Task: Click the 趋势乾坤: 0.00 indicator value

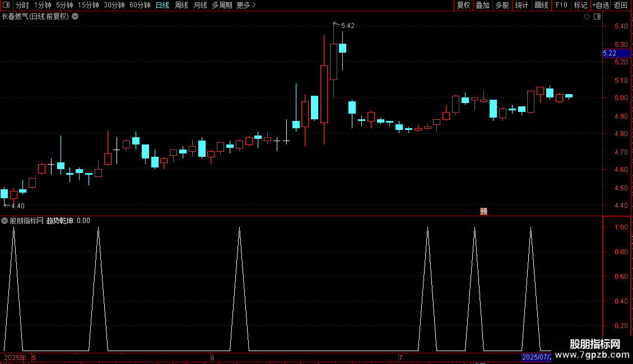Action: tap(68, 221)
